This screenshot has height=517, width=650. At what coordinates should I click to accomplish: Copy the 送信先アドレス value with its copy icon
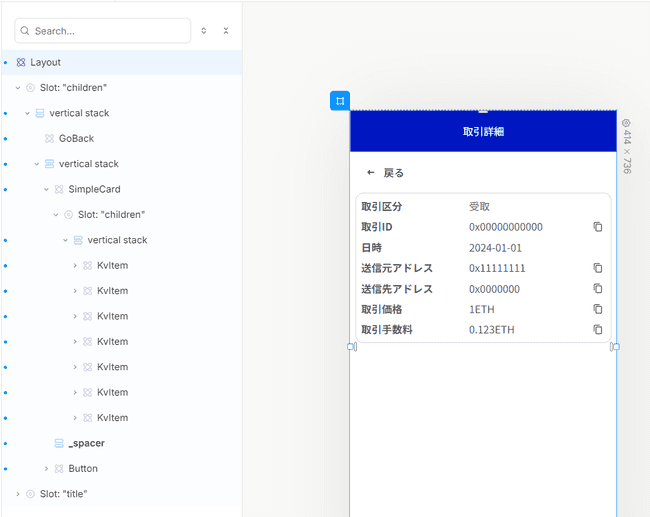(x=597, y=288)
